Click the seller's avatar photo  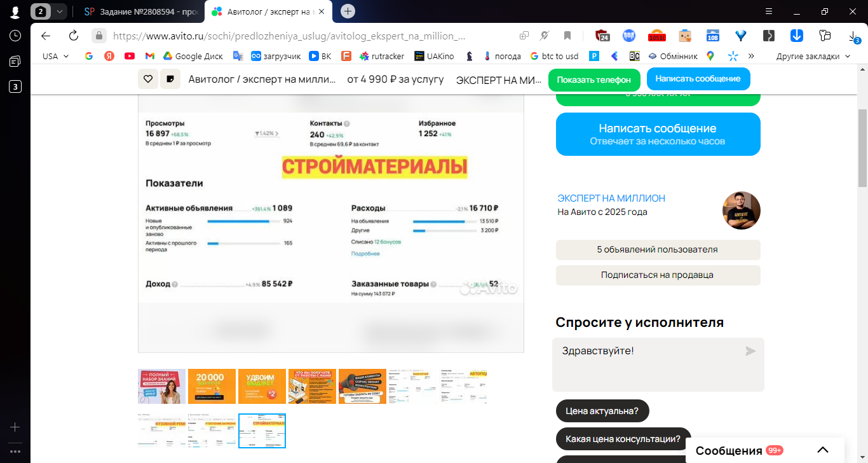(x=742, y=211)
